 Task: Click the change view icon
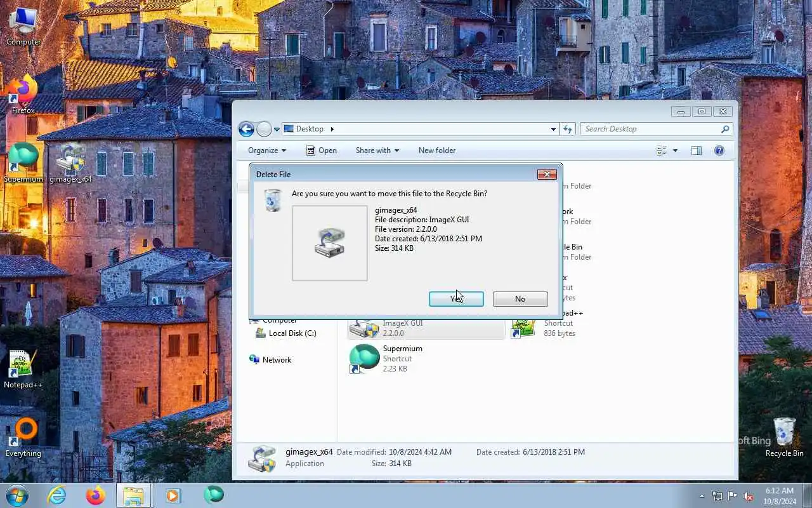tap(662, 150)
